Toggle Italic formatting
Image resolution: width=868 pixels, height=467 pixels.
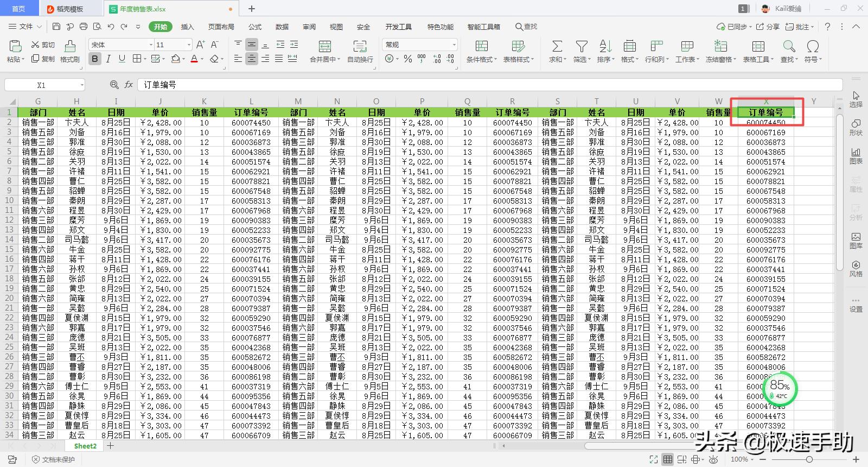(x=108, y=59)
